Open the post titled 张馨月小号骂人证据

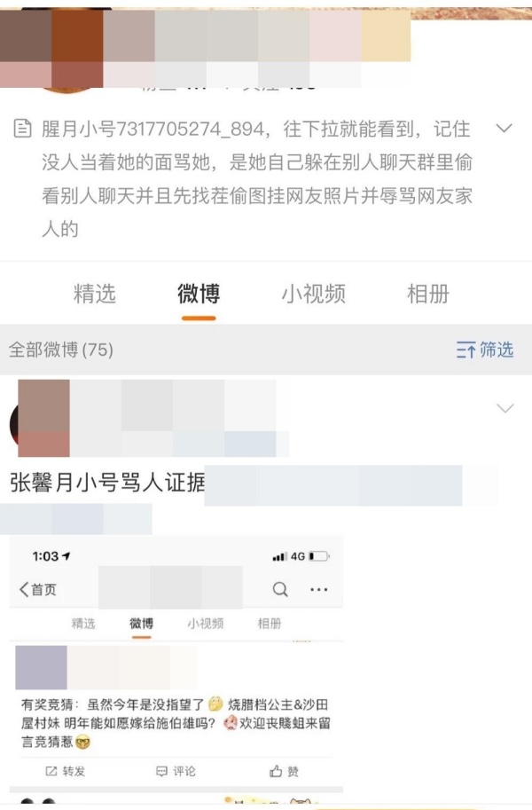pos(107,483)
